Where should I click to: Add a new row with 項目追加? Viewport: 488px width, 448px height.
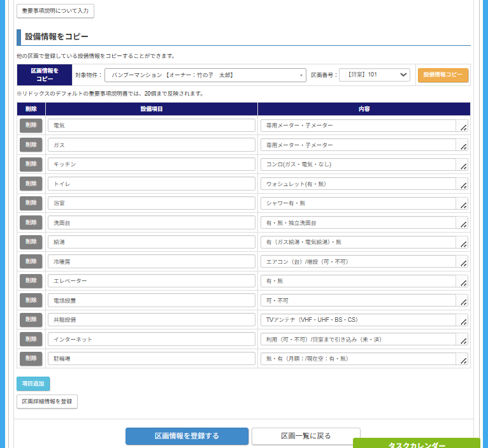(x=33, y=384)
